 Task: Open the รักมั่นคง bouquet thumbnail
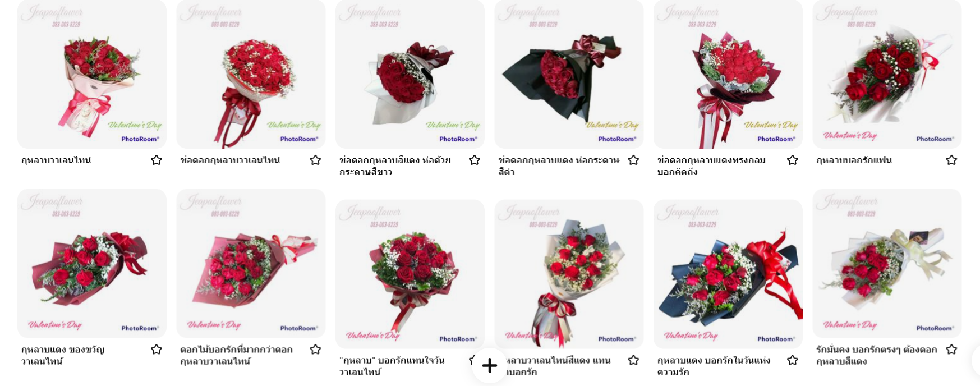887,264
